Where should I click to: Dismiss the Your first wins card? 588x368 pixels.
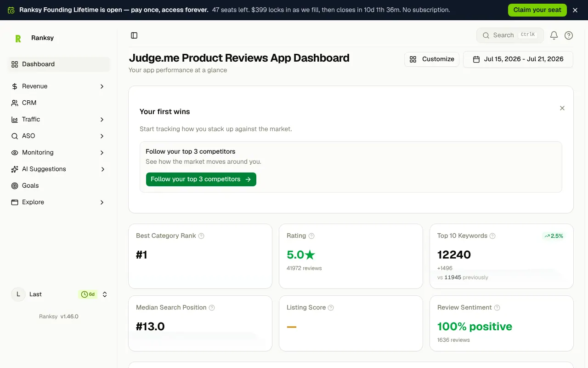(x=562, y=108)
